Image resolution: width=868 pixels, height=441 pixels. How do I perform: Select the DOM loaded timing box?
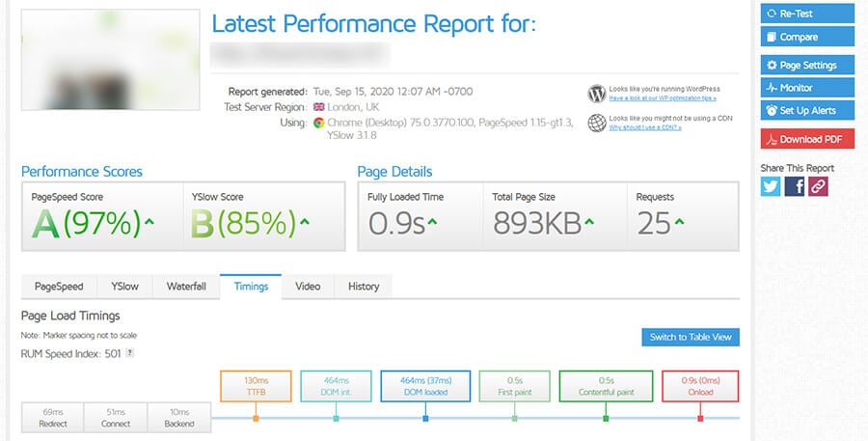(425, 386)
